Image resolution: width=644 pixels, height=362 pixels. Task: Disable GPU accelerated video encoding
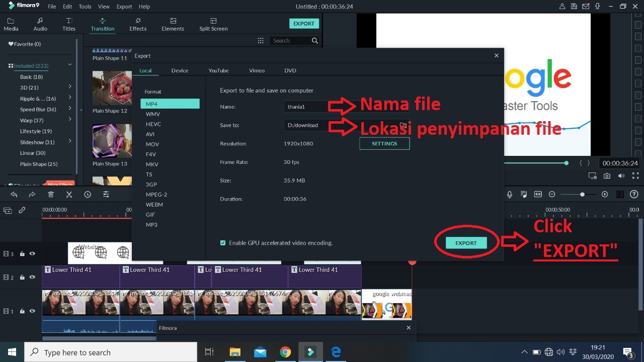click(x=223, y=242)
